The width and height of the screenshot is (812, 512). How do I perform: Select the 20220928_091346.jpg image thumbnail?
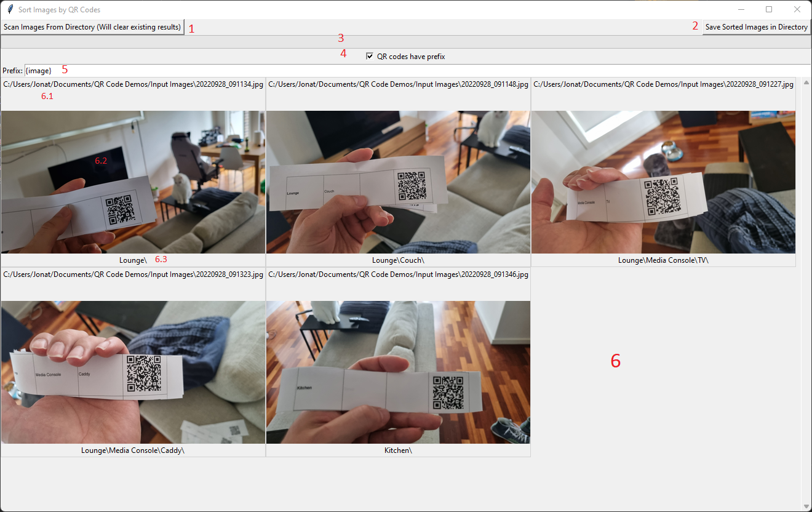click(398, 372)
